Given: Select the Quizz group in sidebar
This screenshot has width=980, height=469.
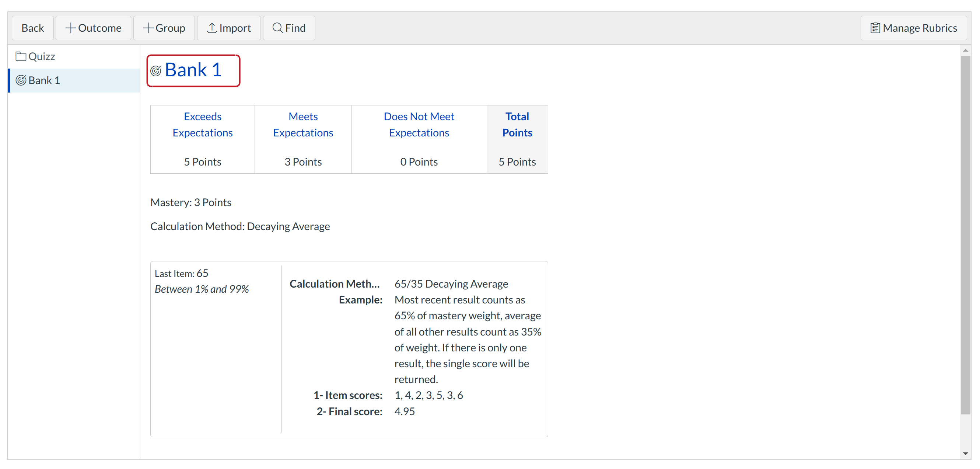Looking at the screenshot, I should [42, 56].
